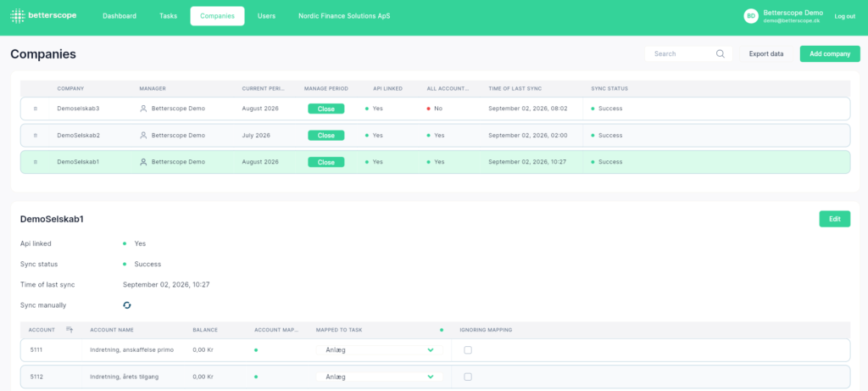The image size is (868, 391).
Task: Open Mapped to task dropdown for account 5111
Action: pyautogui.click(x=380, y=350)
